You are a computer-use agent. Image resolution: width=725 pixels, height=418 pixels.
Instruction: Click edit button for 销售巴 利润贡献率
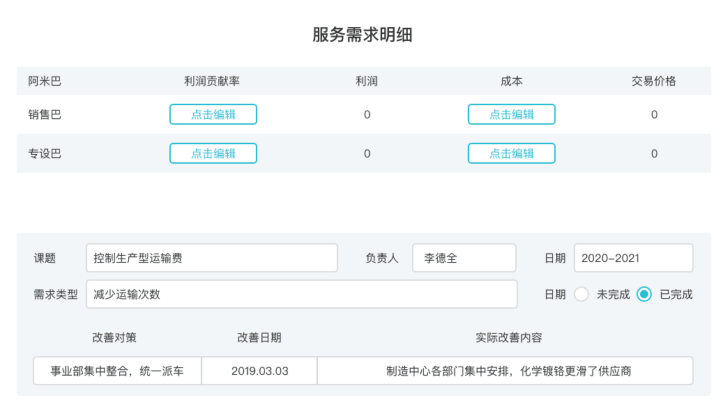(x=213, y=114)
